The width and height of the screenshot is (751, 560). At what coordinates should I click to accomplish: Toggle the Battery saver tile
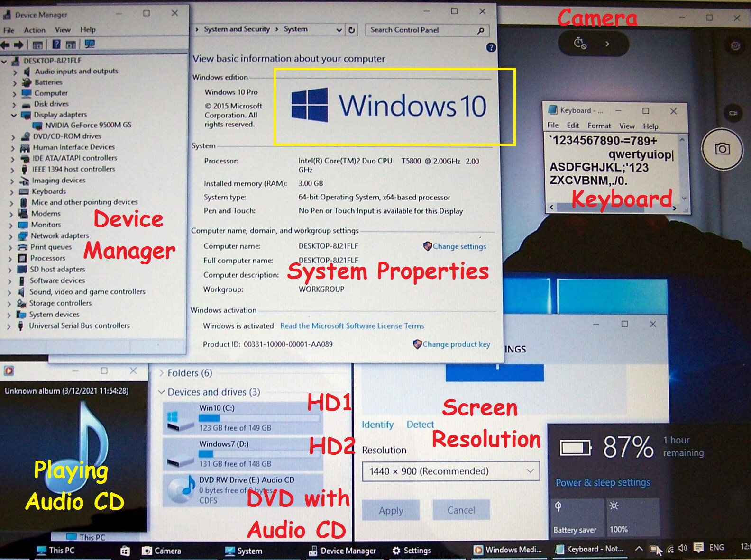577,516
